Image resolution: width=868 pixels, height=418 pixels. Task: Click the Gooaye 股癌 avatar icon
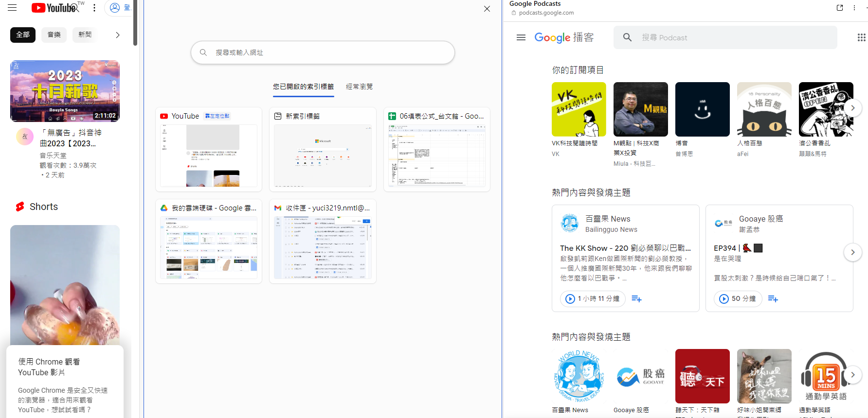point(723,224)
